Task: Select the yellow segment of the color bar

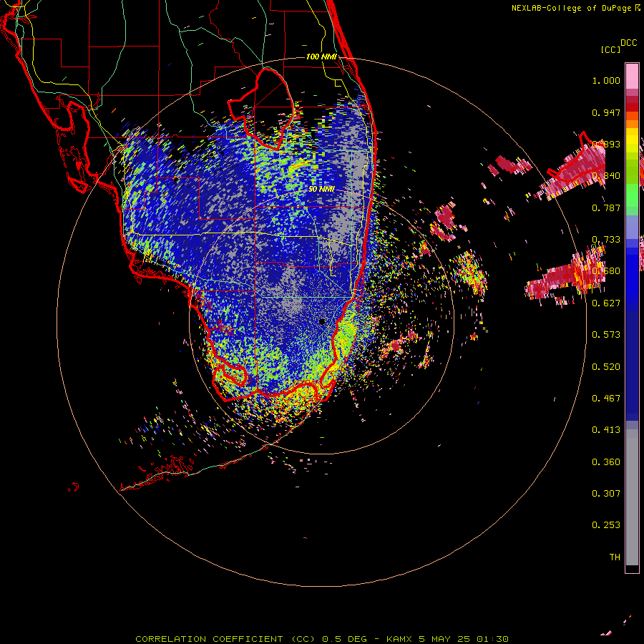Action: 632,140
